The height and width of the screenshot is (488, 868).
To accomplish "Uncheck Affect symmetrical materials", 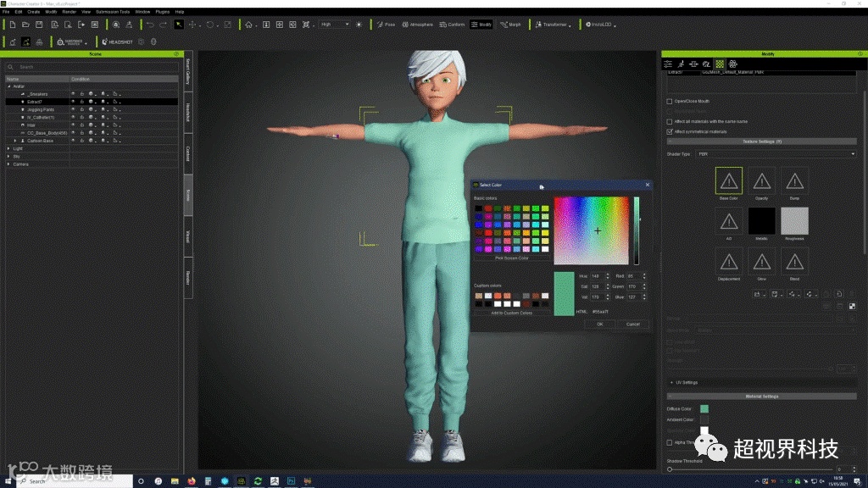I will click(x=670, y=131).
